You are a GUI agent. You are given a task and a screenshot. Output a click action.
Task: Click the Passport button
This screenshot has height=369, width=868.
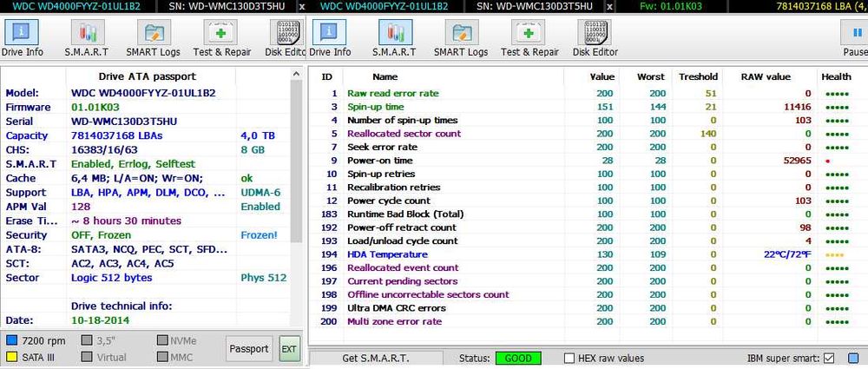(249, 349)
